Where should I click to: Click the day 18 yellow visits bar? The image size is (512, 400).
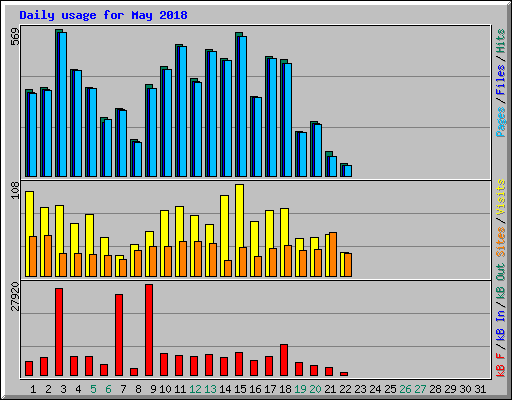coord(284,242)
